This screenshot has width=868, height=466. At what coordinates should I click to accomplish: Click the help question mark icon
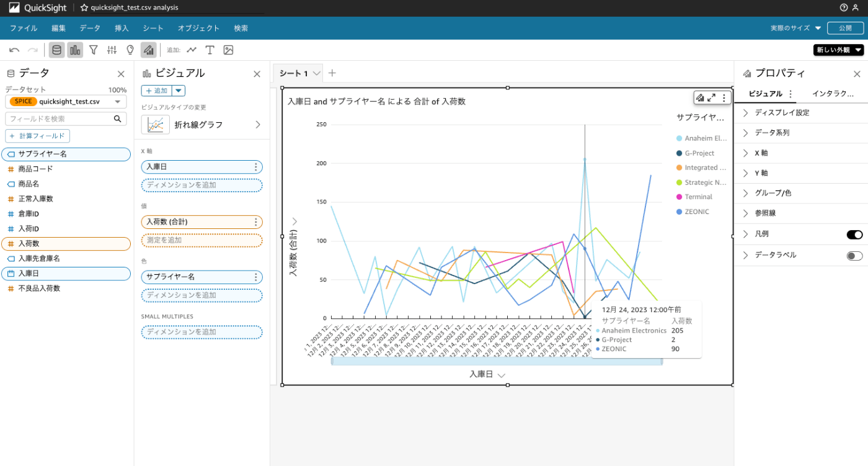[x=844, y=7]
